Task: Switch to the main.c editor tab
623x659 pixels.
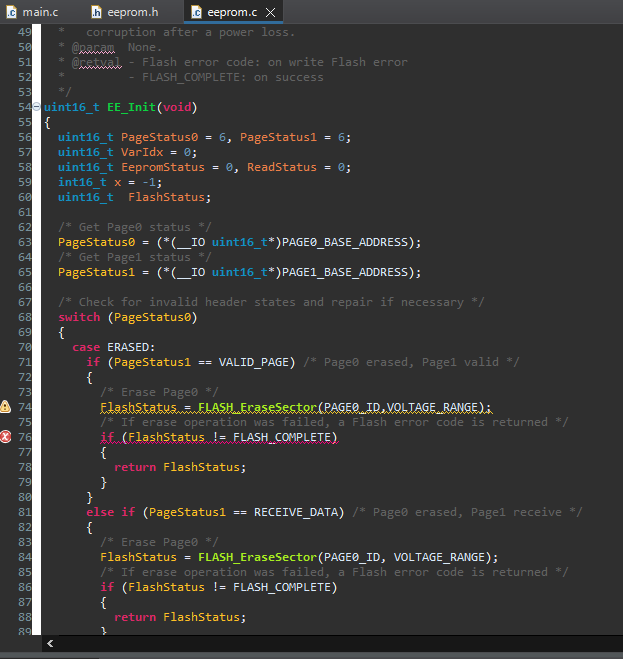Action: point(33,12)
